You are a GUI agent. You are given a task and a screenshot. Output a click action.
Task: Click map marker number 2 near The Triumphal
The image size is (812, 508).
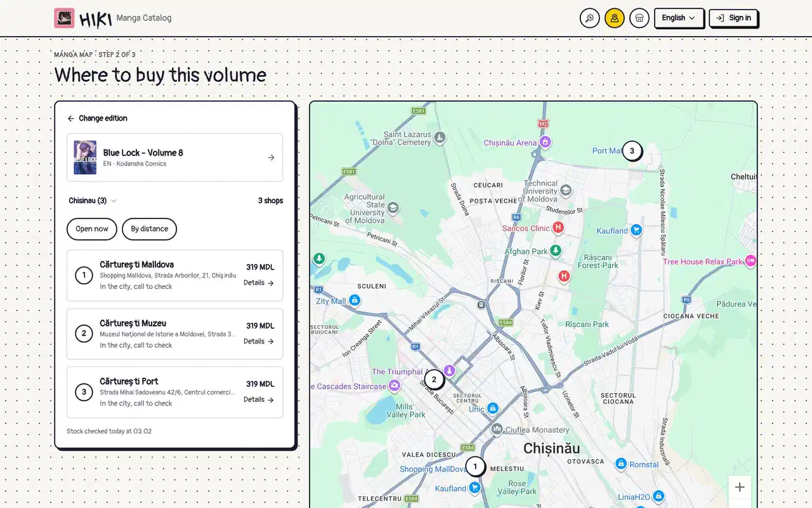click(434, 380)
